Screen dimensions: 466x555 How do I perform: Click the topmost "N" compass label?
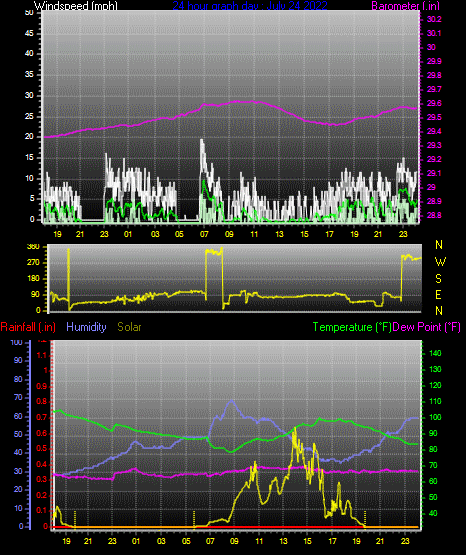click(x=439, y=245)
